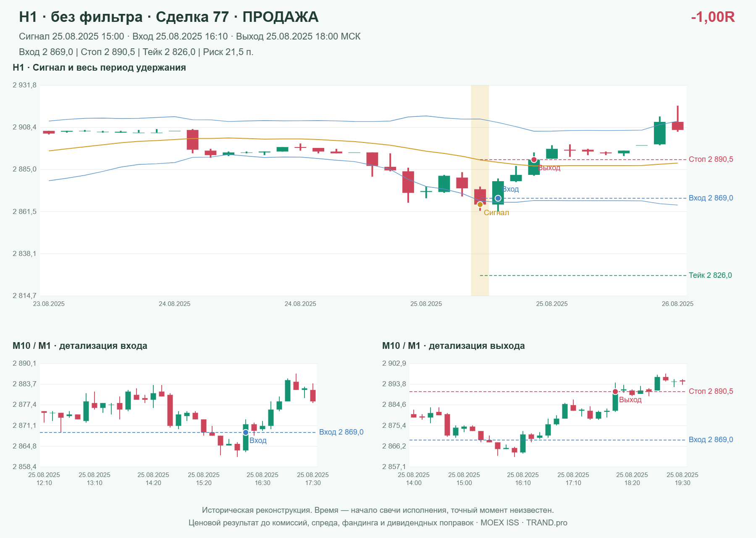Screen dimensions: 756x538
Task: Click the title 'H1 · без фильтра · Сделка 77 · ПРОДАЖА'
Action: pyautogui.click(x=169, y=17)
